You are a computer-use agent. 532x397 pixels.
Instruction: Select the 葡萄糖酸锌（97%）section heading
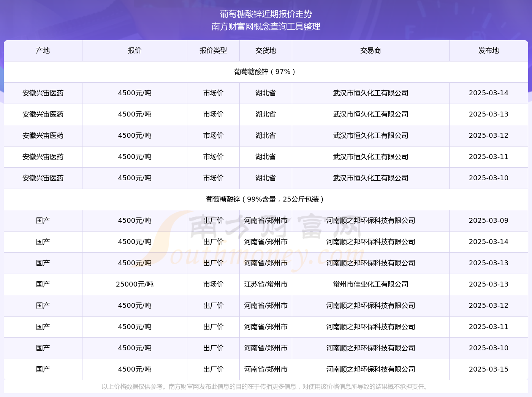click(266, 72)
